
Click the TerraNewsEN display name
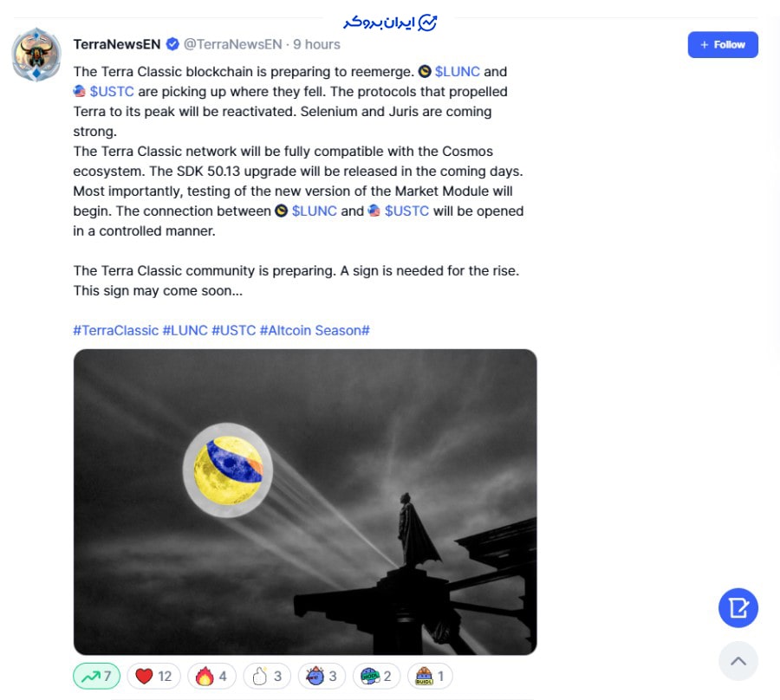click(x=117, y=44)
